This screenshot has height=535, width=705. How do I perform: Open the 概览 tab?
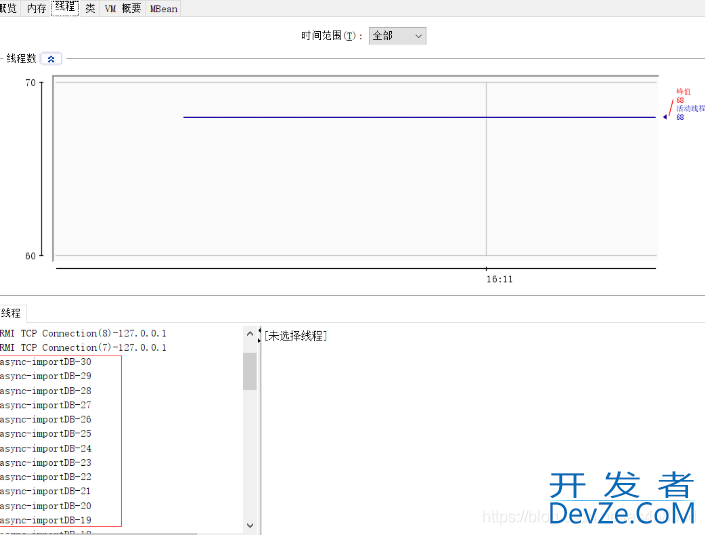point(9,9)
